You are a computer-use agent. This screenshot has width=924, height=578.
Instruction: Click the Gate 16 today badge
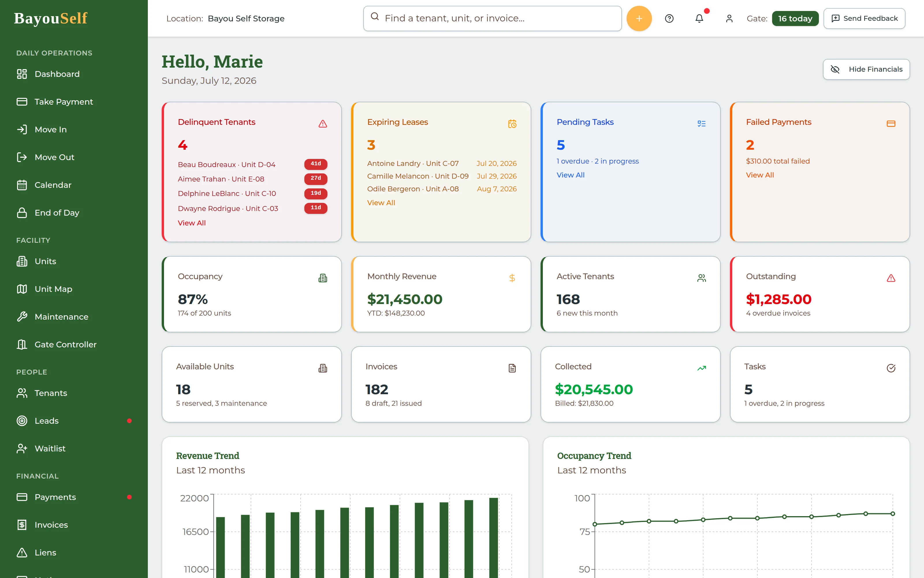[795, 18]
